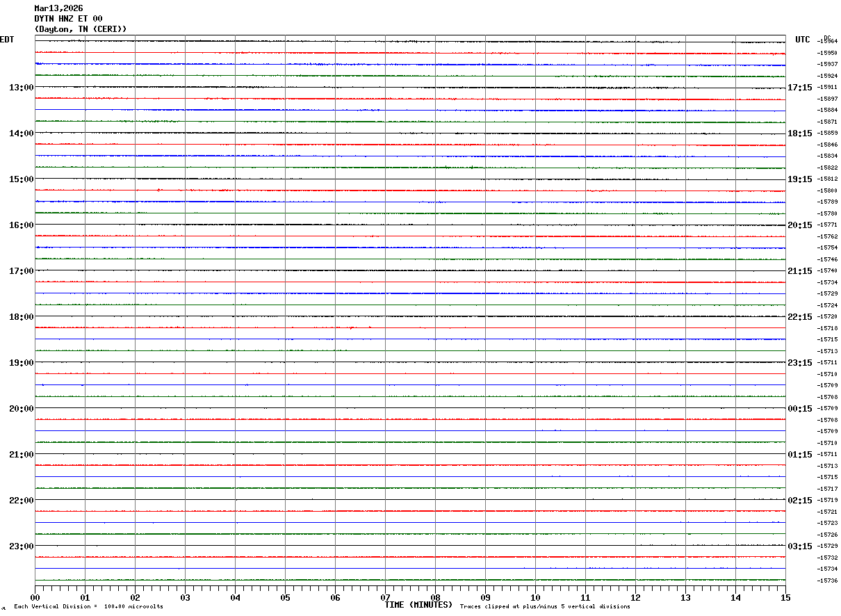Click the "23:15" UTC time label
The width and height of the screenshot is (841, 616).
[x=799, y=363]
